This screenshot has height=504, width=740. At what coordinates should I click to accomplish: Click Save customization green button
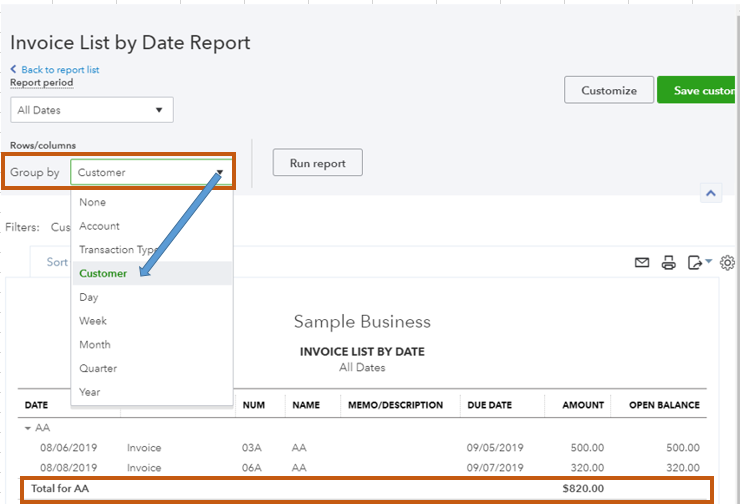click(x=698, y=90)
